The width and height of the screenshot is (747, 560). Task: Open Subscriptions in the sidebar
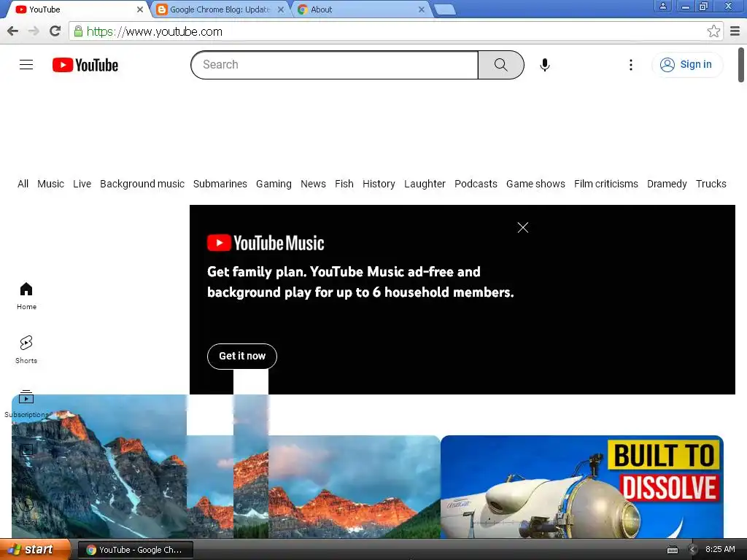[x=26, y=404]
